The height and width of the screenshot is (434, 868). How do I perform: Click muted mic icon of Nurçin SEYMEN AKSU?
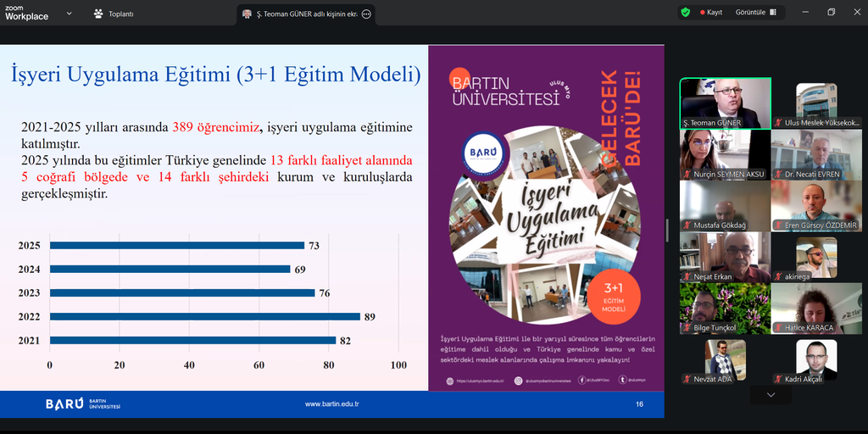(x=687, y=175)
